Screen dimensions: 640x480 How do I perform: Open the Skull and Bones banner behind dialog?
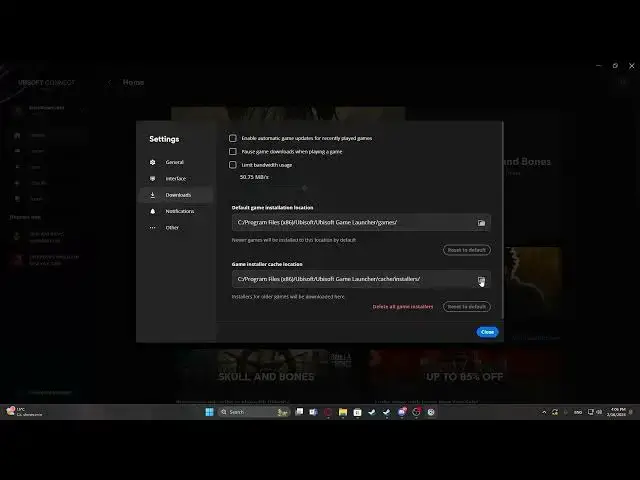[x=266, y=369]
